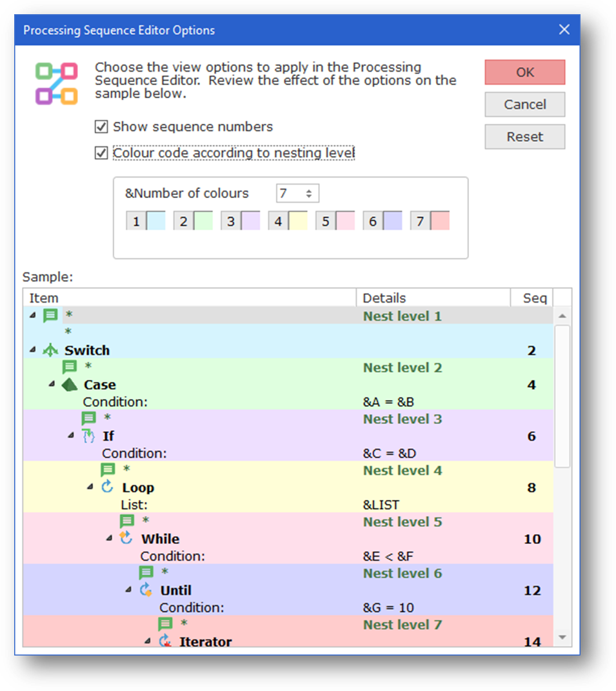This screenshot has width=616, height=691.
Task: Click the Iterator loop icon
Action: (164, 641)
